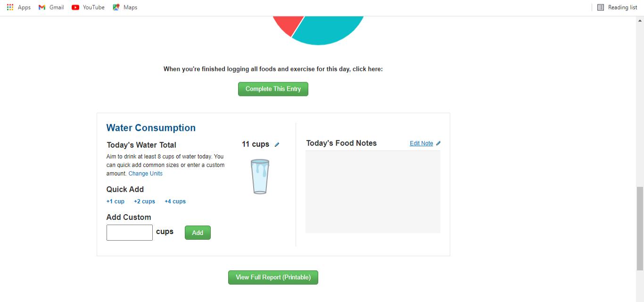Click the Apps grid icon

pos(10,7)
